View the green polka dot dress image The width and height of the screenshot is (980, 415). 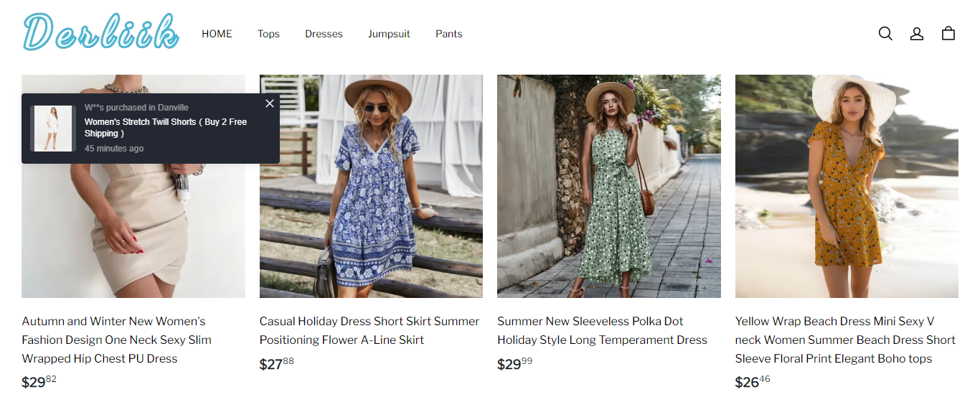pos(608,187)
